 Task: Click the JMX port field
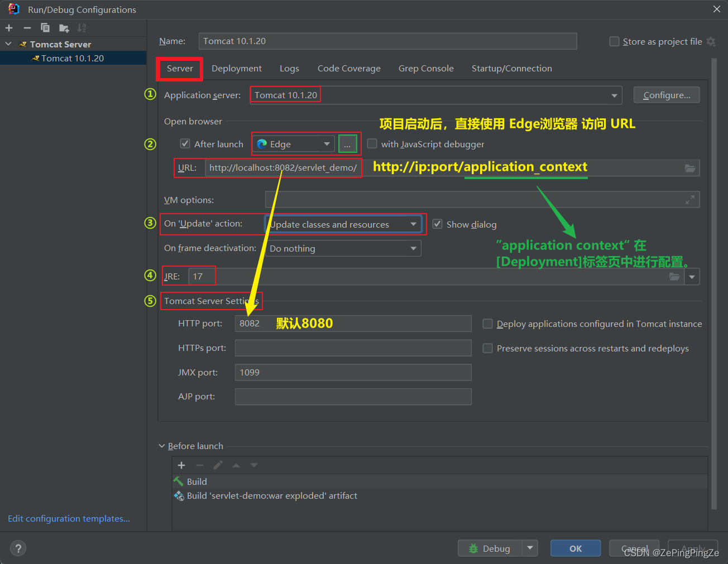[x=353, y=372]
